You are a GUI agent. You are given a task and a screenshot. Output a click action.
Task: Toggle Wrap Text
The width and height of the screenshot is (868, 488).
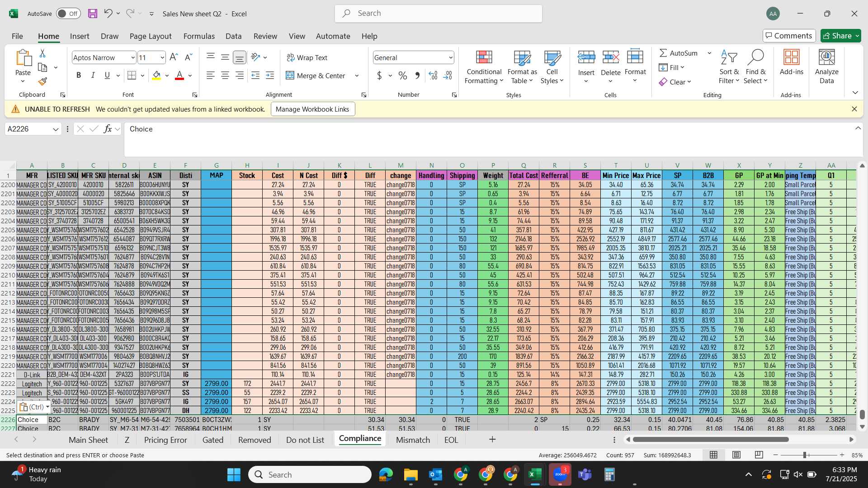[307, 57]
